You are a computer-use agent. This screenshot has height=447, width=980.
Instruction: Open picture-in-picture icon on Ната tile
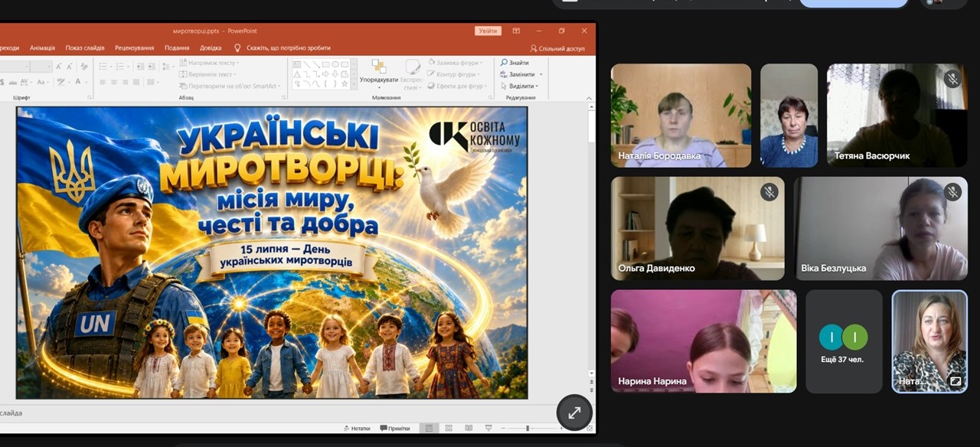[x=955, y=380]
